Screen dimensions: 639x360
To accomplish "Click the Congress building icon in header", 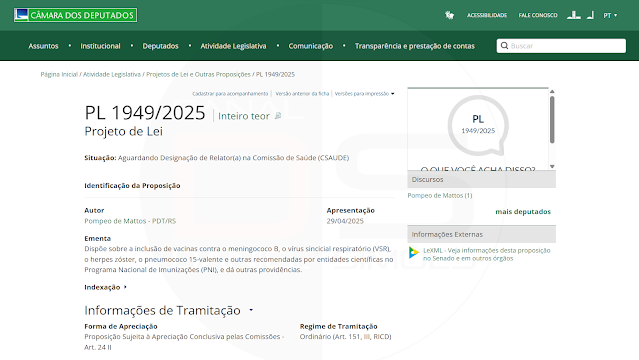I will coord(574,15).
